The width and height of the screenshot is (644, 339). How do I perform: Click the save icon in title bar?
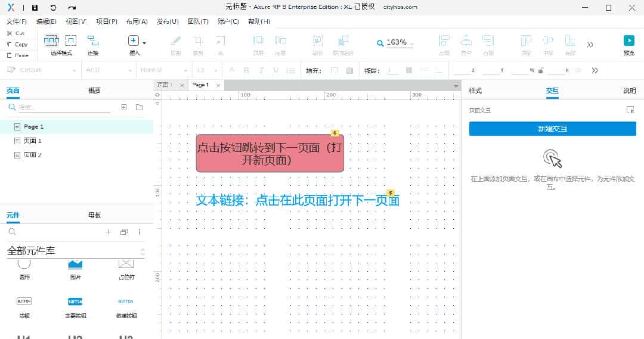point(35,7)
